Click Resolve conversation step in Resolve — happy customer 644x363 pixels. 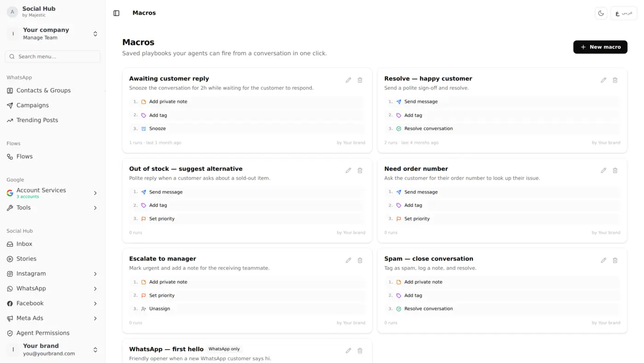tap(502, 129)
